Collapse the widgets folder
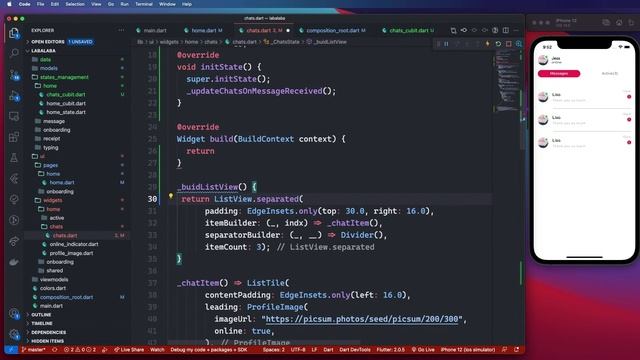Screen dimensions: 640x360 pyautogui.click(x=53, y=200)
